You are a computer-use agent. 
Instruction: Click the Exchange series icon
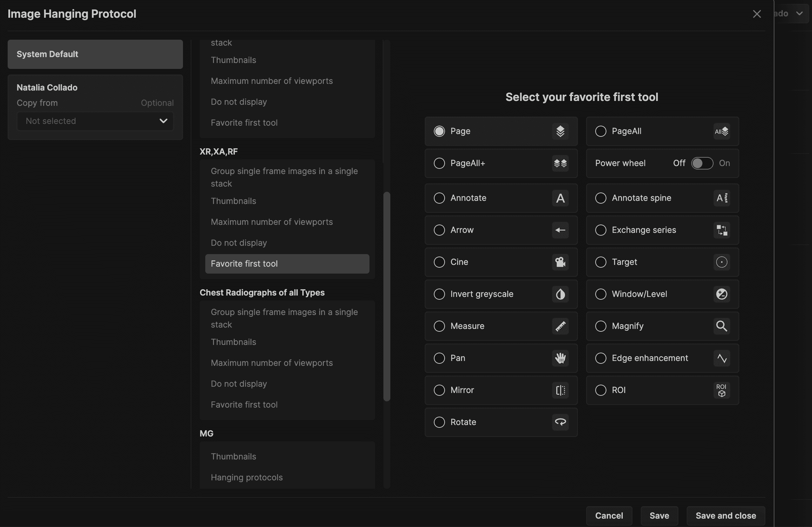click(x=722, y=230)
